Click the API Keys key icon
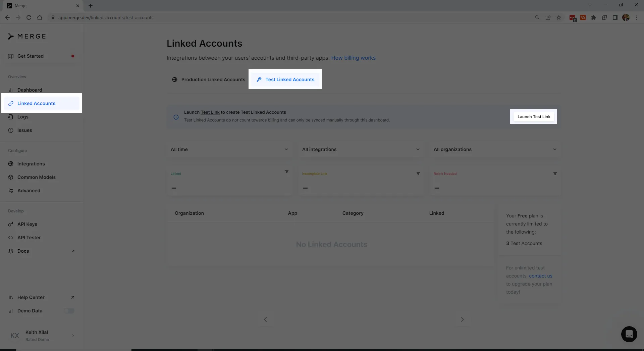644x351 pixels. [x=11, y=224]
